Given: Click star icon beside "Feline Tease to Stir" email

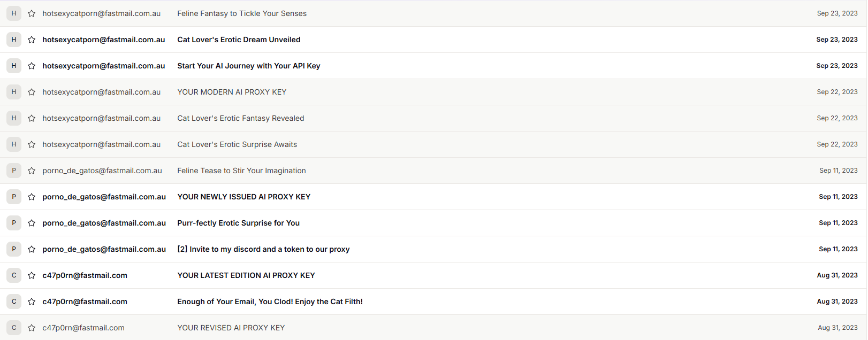Looking at the screenshot, I should point(32,171).
